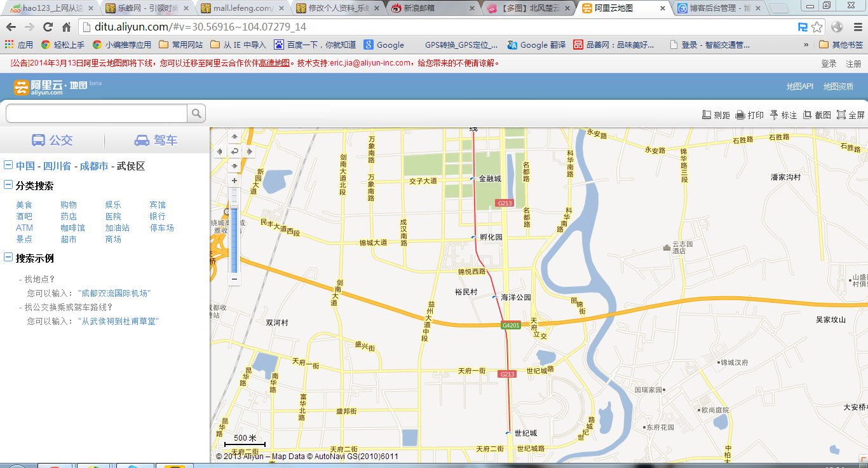
Task: Click the magnifier search button
Action: (x=196, y=114)
